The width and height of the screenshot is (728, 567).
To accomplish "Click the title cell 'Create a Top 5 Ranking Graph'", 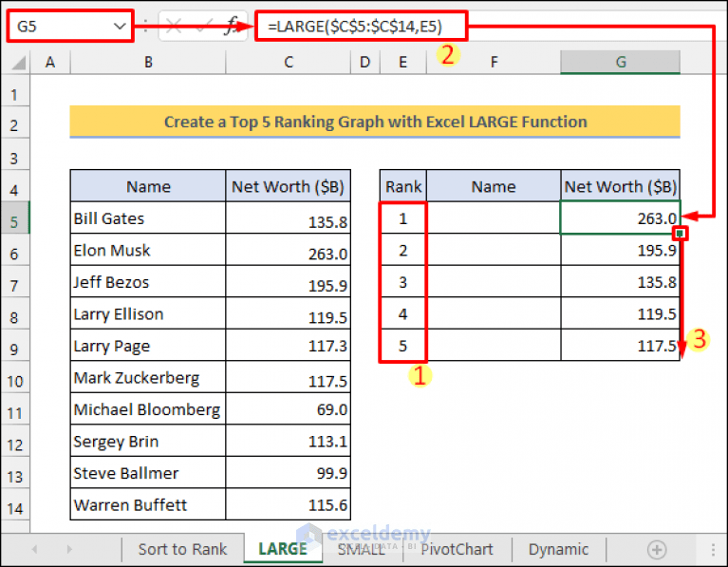I will (375, 122).
